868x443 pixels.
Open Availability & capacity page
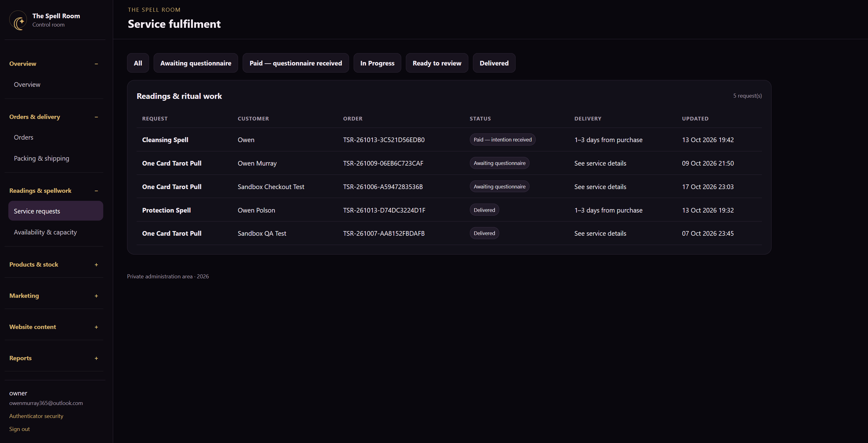coord(56,232)
